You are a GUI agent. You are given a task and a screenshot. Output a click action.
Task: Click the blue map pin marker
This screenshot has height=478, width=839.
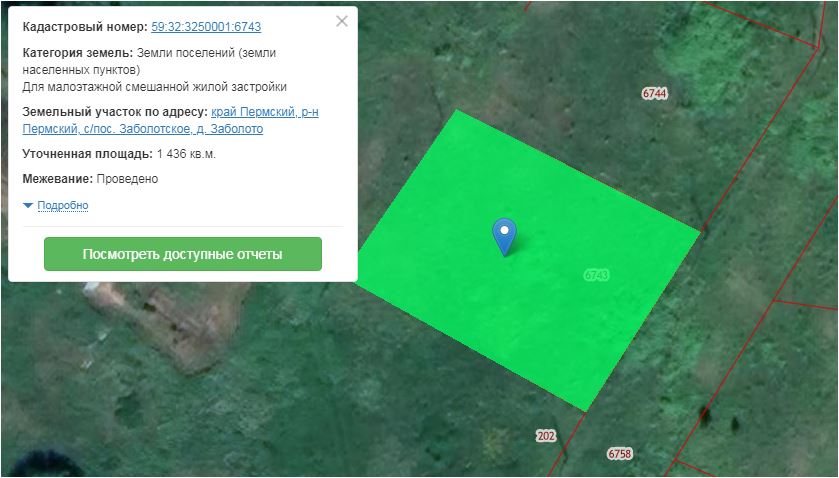point(504,236)
